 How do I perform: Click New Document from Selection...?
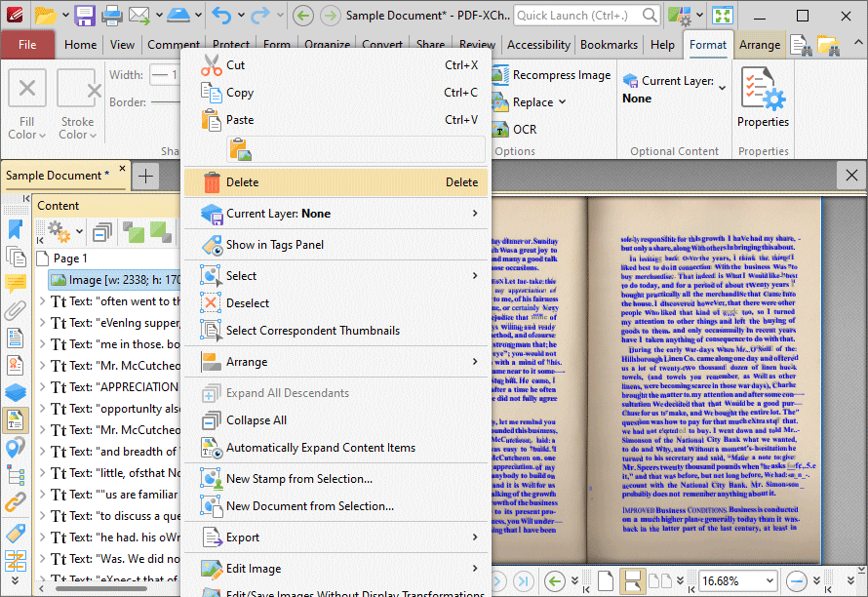click(x=337, y=505)
